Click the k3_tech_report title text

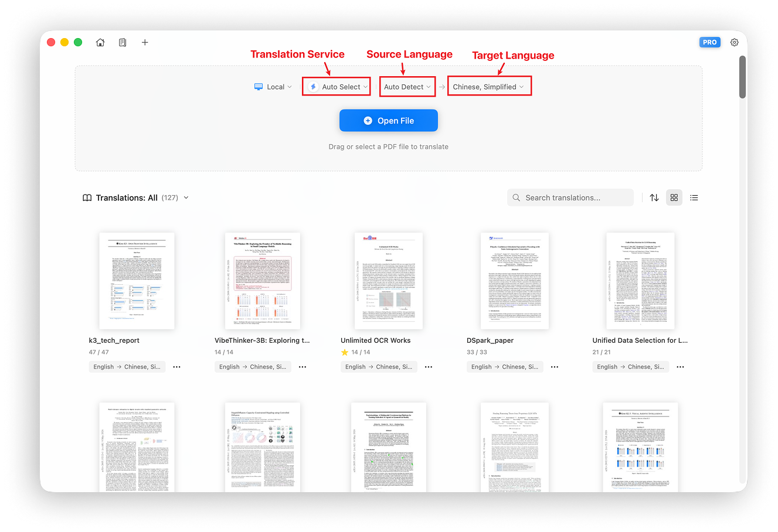click(x=114, y=340)
